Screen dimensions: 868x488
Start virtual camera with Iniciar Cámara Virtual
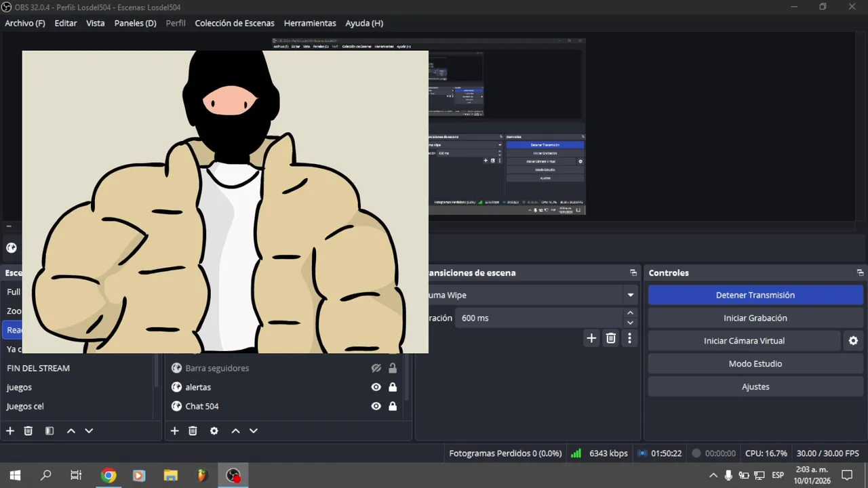[744, 341]
